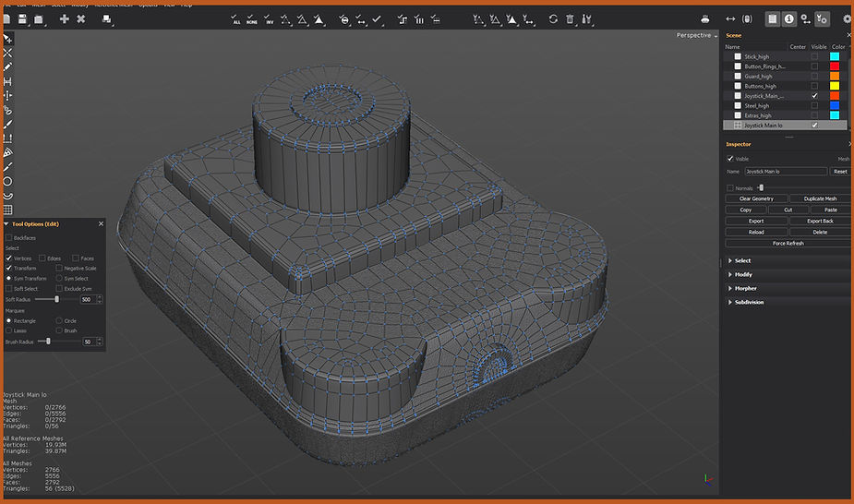Click the Save scene floppy disk icon

22,19
